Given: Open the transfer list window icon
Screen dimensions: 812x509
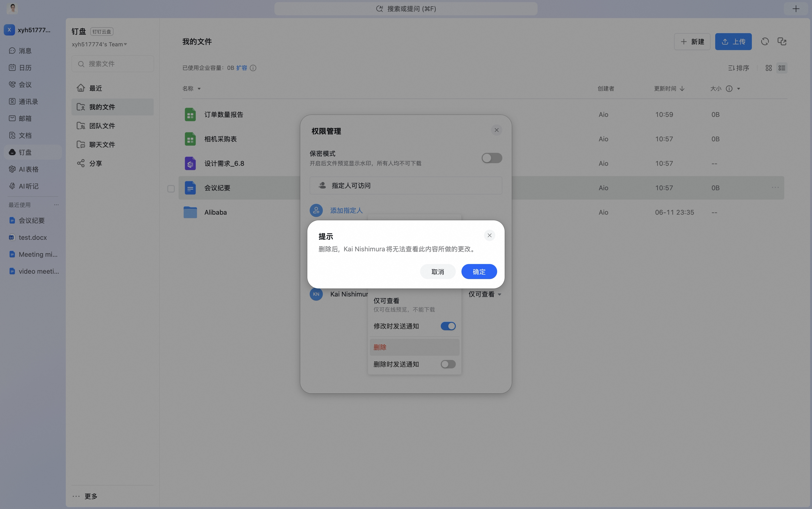Looking at the screenshot, I should click(x=782, y=41).
